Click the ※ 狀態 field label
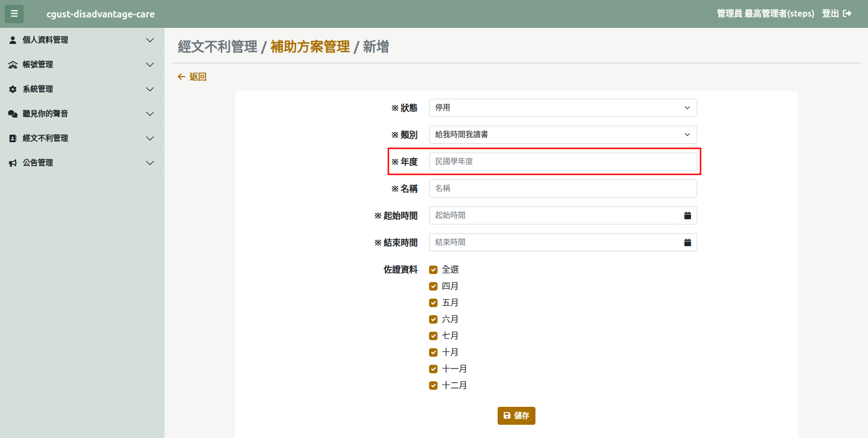This screenshot has height=438, width=868. [x=404, y=108]
